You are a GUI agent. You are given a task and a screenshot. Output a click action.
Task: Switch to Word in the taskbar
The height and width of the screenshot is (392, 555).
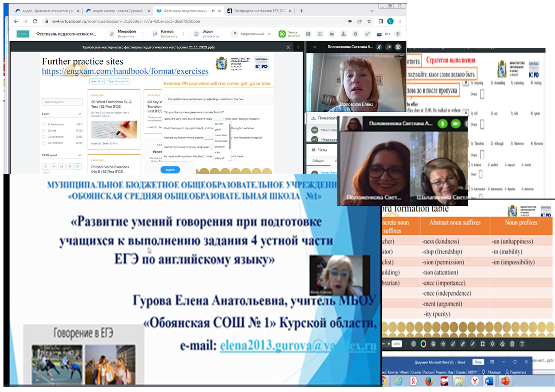point(489,381)
